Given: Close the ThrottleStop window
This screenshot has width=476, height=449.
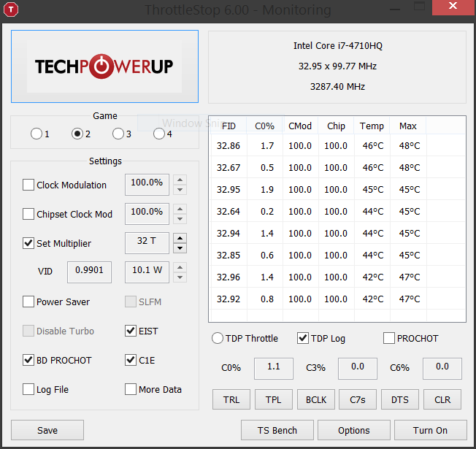Looking at the screenshot, I should (x=454, y=7).
